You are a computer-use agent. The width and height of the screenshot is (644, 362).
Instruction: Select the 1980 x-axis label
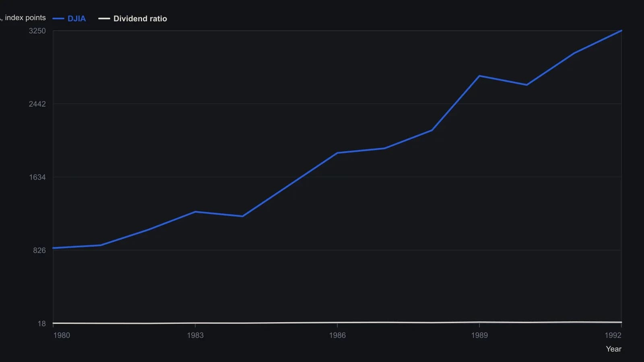point(62,335)
